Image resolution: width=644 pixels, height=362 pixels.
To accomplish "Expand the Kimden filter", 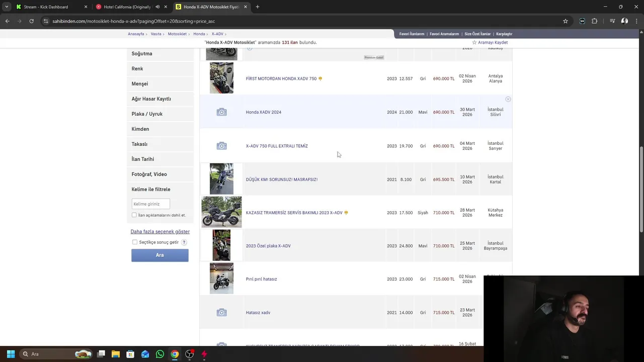I will tap(160, 129).
